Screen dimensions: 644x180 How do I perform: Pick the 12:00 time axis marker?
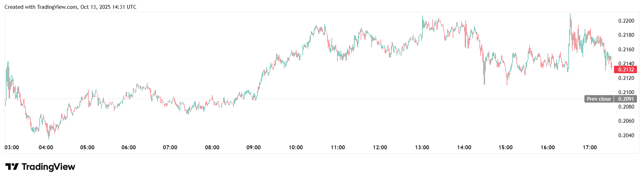tap(380, 147)
